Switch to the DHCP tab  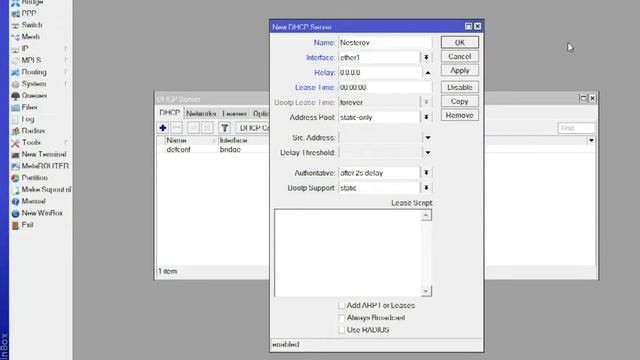(169, 113)
